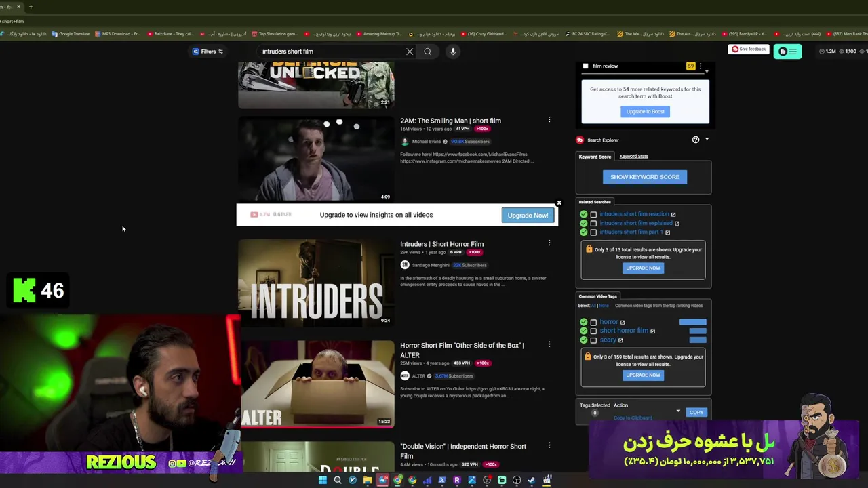Tick 'intruders short film reaction' checkbox

click(593, 214)
